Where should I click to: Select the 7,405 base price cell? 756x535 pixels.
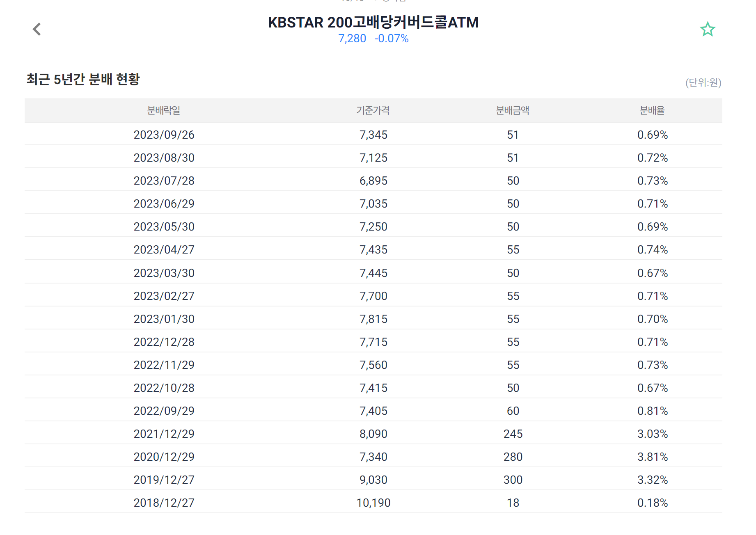click(x=373, y=411)
